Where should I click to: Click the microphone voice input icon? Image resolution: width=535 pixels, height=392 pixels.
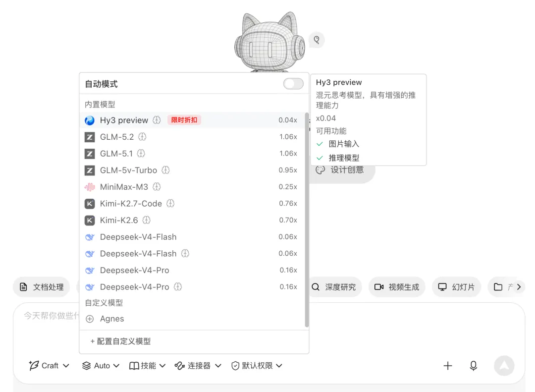coord(473,366)
